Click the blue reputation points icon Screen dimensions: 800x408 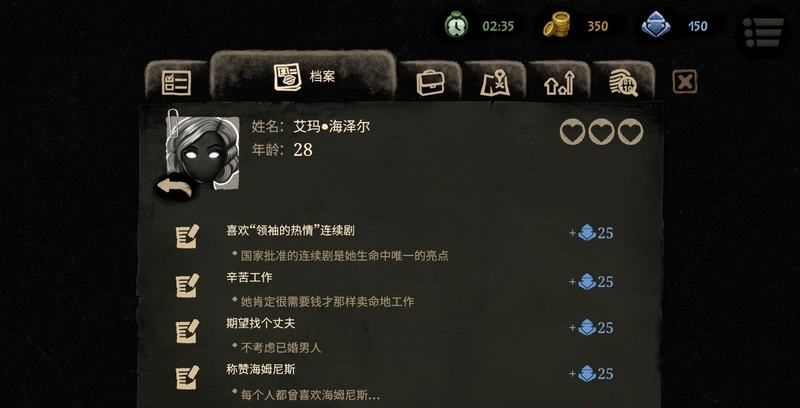(656, 25)
